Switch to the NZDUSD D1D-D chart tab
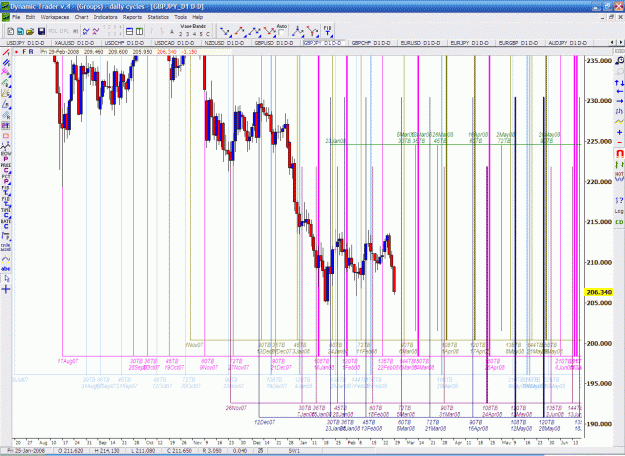This screenshot has width=625, height=456. point(224,43)
